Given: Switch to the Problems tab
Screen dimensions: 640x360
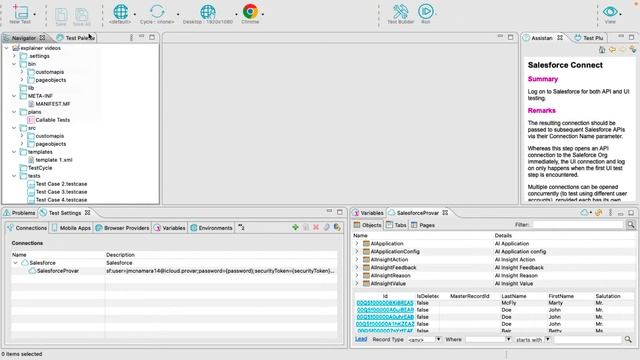Looking at the screenshot, I should pos(20,213).
